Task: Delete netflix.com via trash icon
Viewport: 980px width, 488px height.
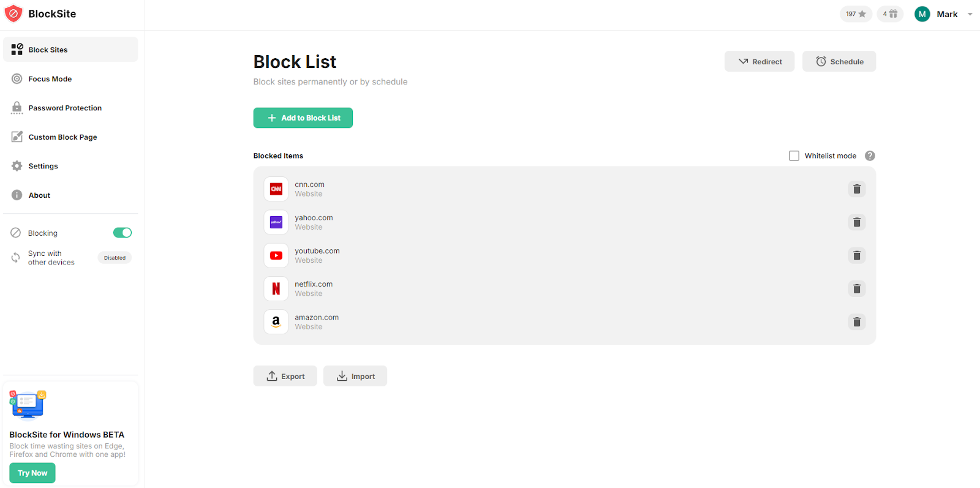Action: 857,288
